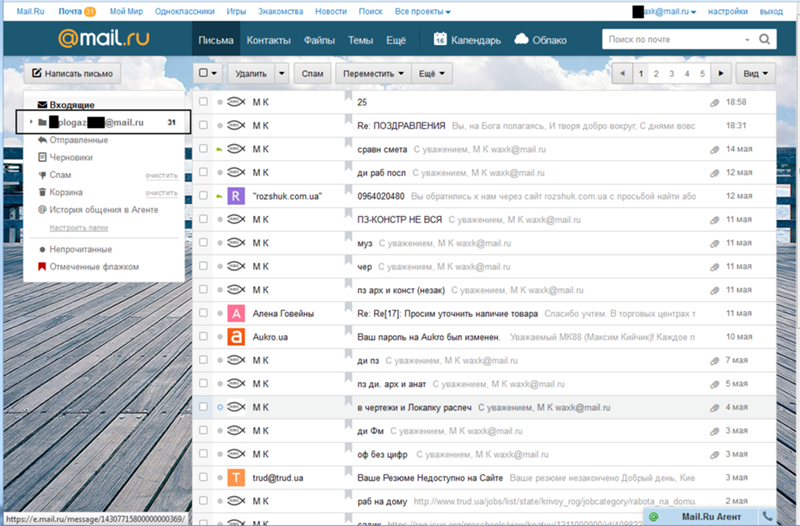Tick checkbox for 'раб на дому' message
The height and width of the screenshot is (526, 800).
click(x=203, y=500)
